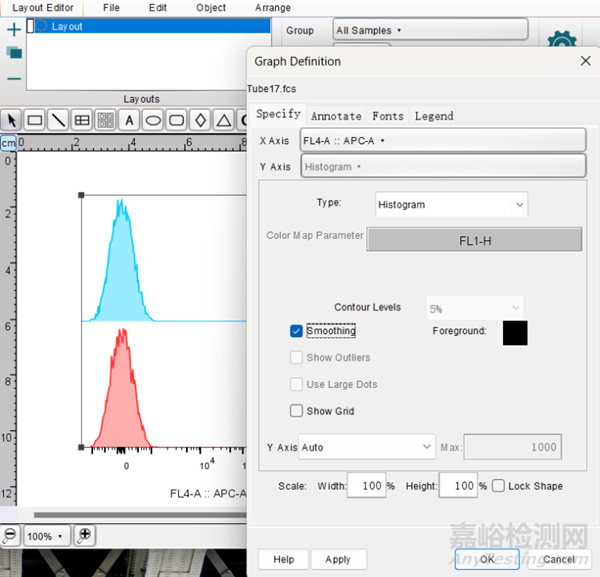Pick the line drawing tool
This screenshot has width=600, height=577.
tap(59, 120)
